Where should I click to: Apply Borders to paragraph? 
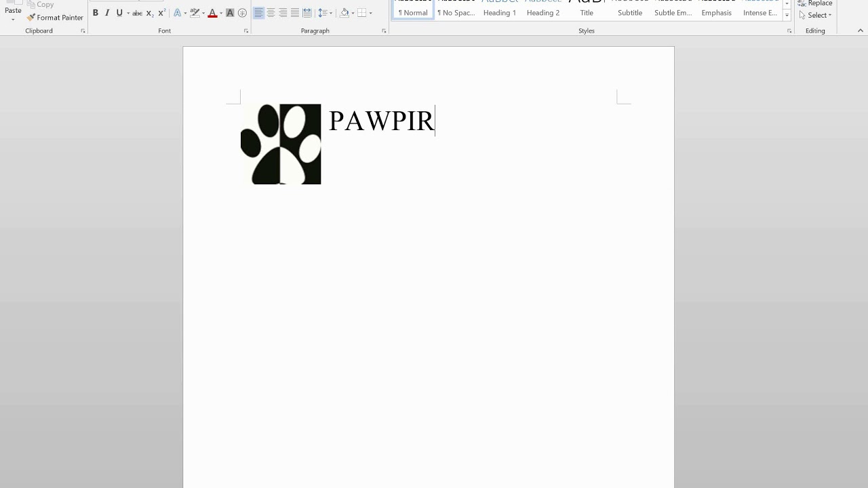click(x=362, y=13)
